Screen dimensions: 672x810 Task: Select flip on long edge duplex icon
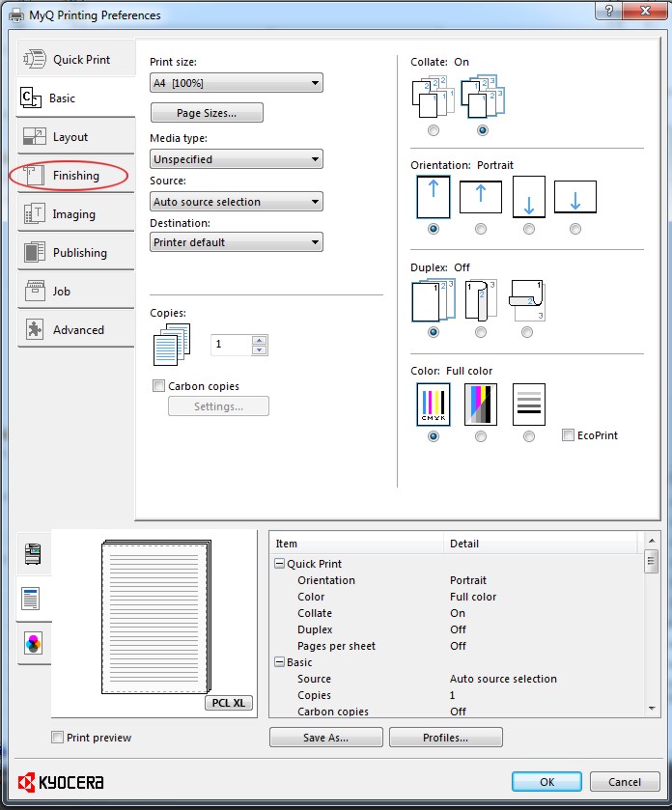click(480, 300)
